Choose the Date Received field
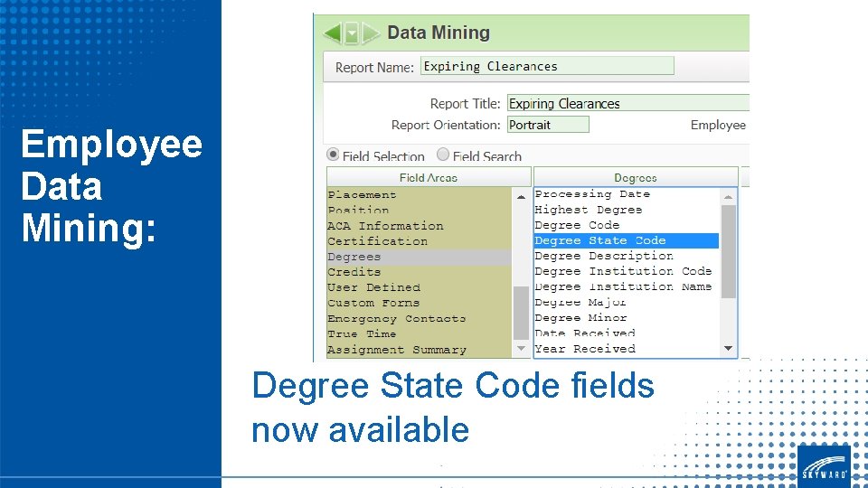Image resolution: width=868 pixels, height=488 pixels. point(627,333)
